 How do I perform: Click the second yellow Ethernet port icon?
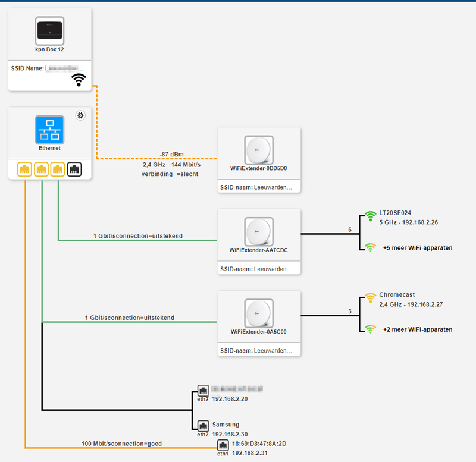point(41,169)
